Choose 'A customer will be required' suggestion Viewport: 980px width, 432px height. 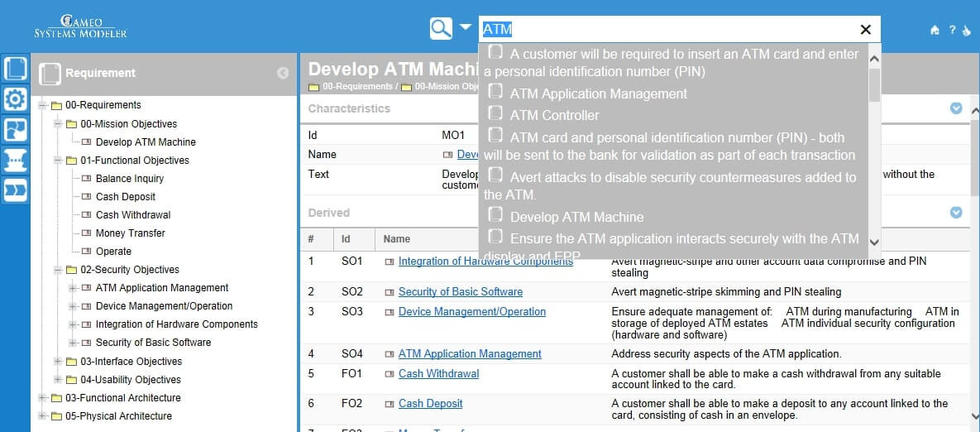(673, 63)
